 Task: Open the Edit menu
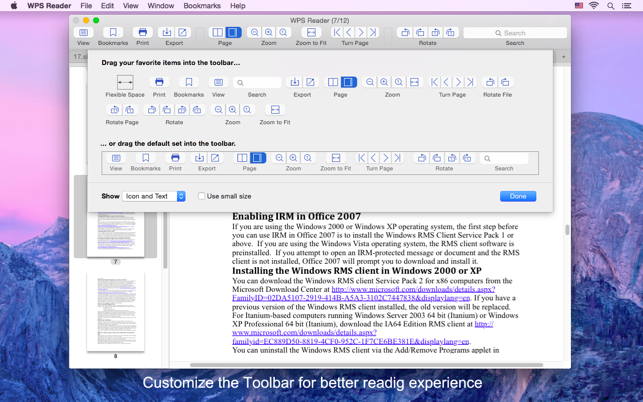click(107, 6)
